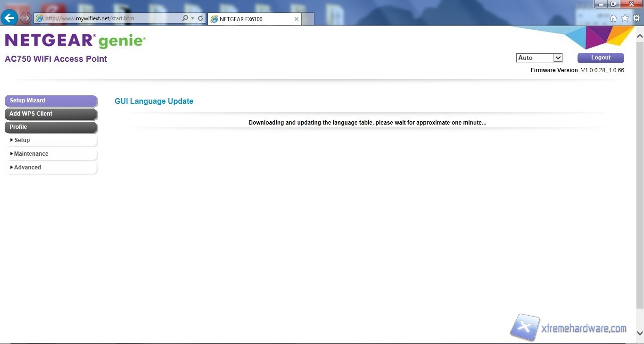Click the search magnifier in address bar
This screenshot has height=344, width=644.
pos(185,18)
